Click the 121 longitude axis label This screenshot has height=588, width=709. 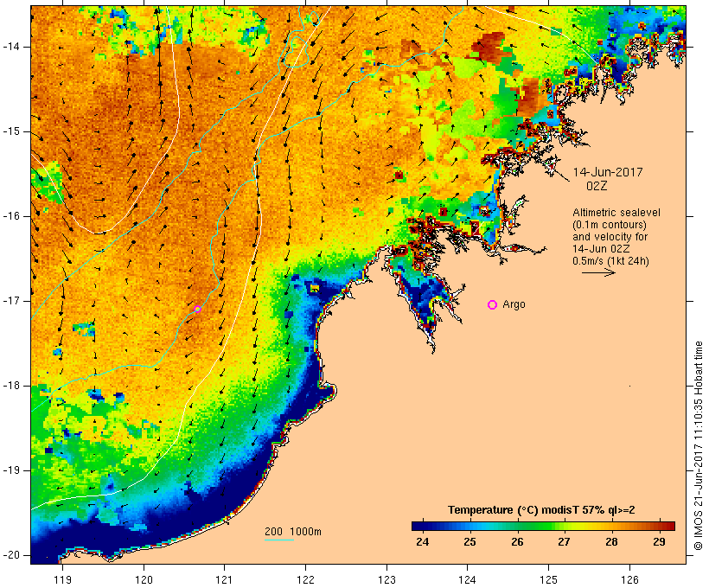[224, 580]
